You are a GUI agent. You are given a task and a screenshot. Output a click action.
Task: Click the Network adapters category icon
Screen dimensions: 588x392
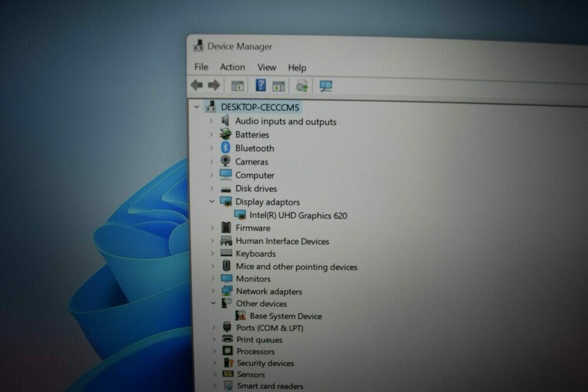pos(227,290)
